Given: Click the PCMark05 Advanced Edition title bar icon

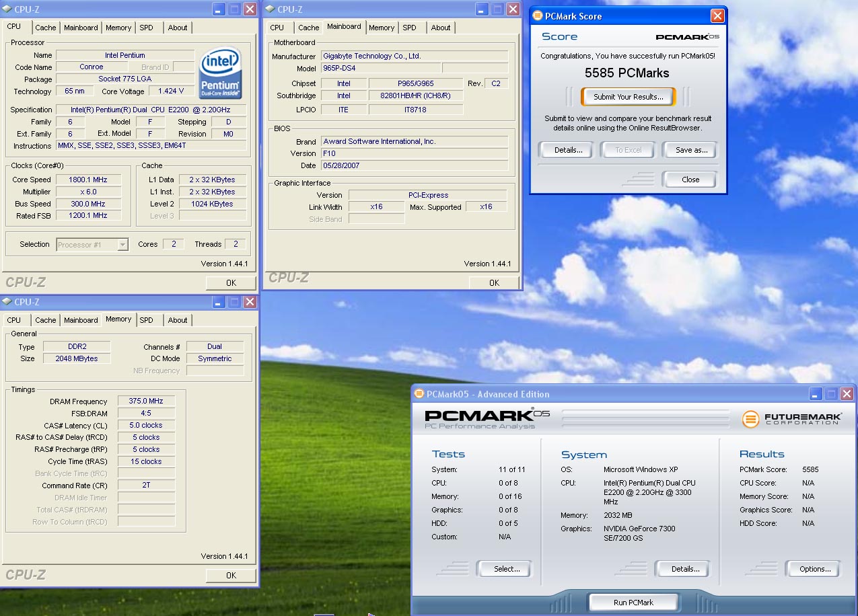Looking at the screenshot, I should pos(419,394).
